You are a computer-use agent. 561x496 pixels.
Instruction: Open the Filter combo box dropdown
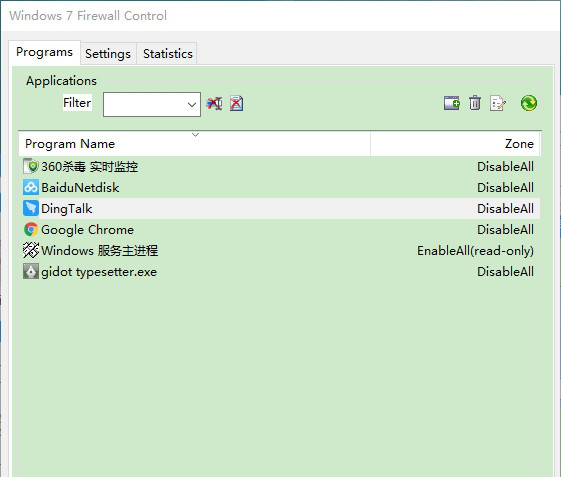pyautogui.click(x=192, y=104)
